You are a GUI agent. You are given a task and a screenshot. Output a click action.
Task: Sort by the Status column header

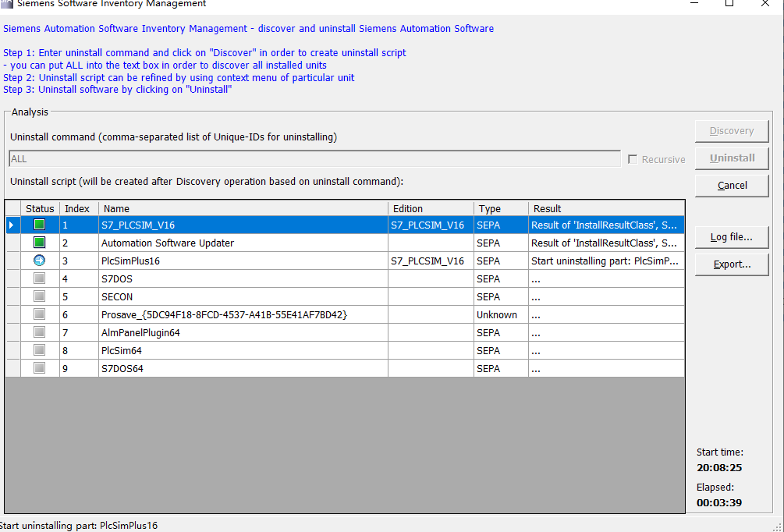click(x=40, y=208)
